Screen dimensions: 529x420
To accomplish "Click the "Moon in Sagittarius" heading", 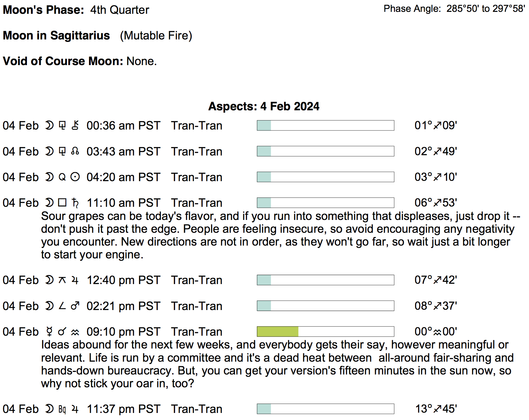I will tap(56, 36).
